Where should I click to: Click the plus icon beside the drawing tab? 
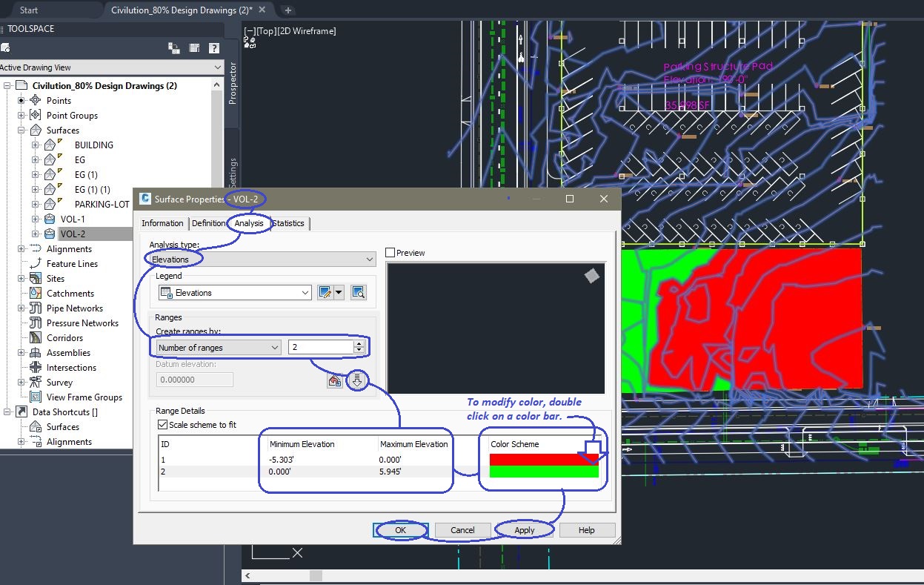coord(287,11)
